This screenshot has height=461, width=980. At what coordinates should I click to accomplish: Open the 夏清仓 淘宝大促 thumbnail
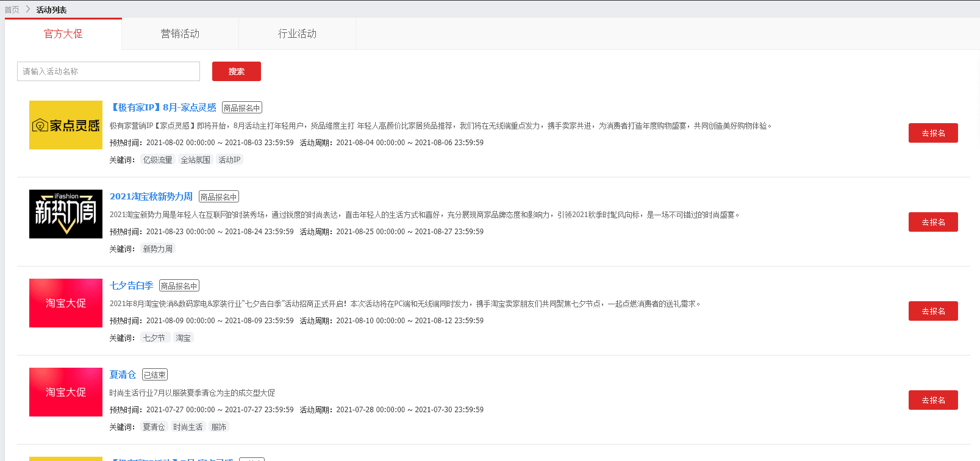tap(66, 392)
